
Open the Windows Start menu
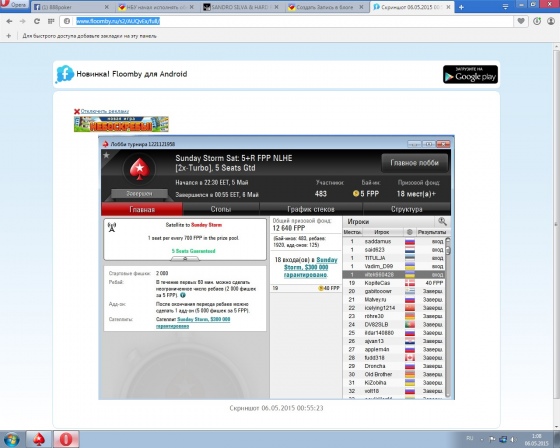tap(11, 439)
